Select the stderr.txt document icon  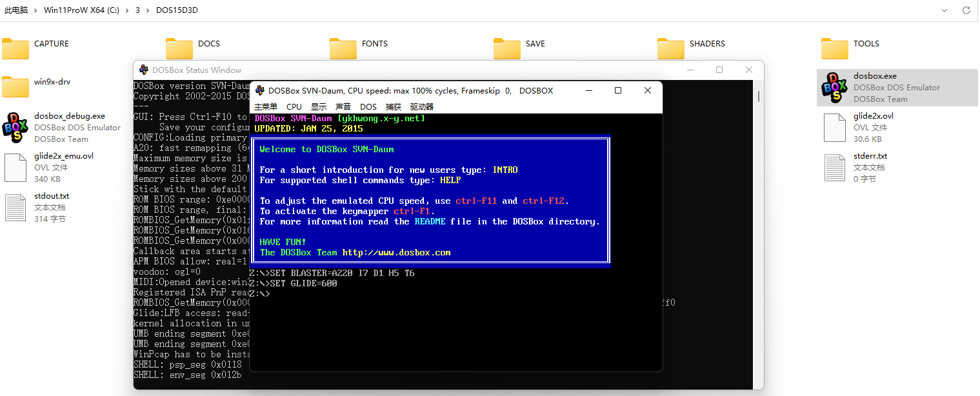click(834, 167)
